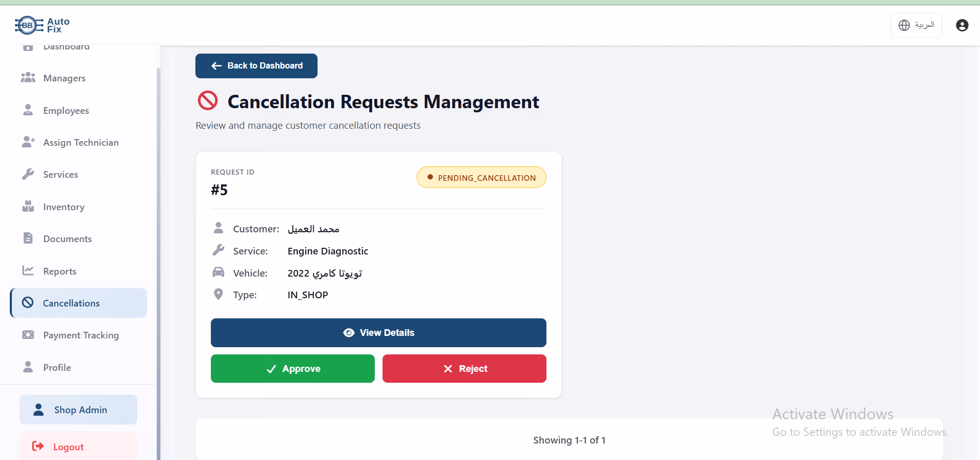Click the Cancellations ban icon in sidebar
980x460 pixels.
coord(28,303)
